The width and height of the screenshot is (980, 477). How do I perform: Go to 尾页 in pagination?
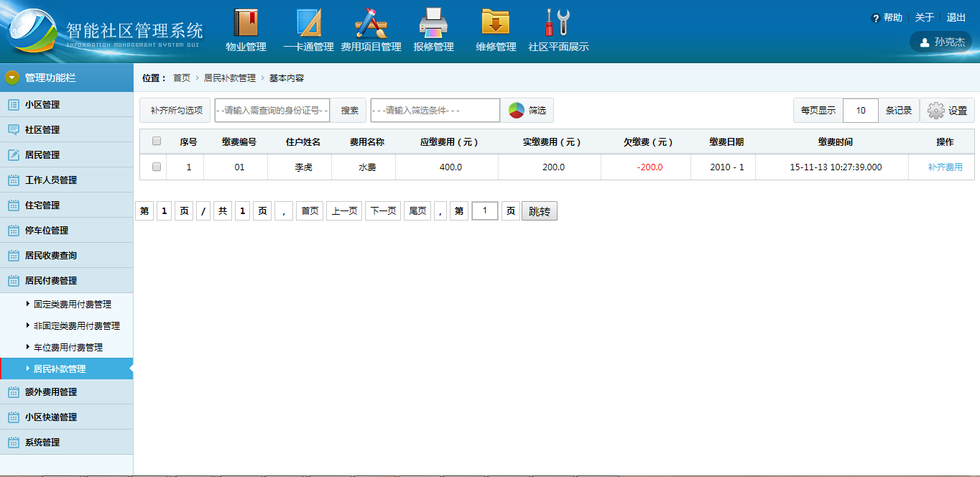(x=417, y=211)
